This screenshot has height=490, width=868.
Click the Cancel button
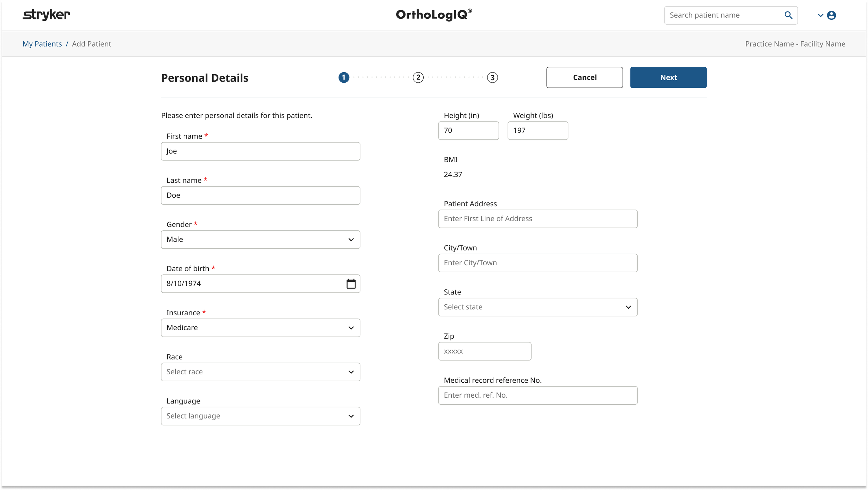(584, 77)
